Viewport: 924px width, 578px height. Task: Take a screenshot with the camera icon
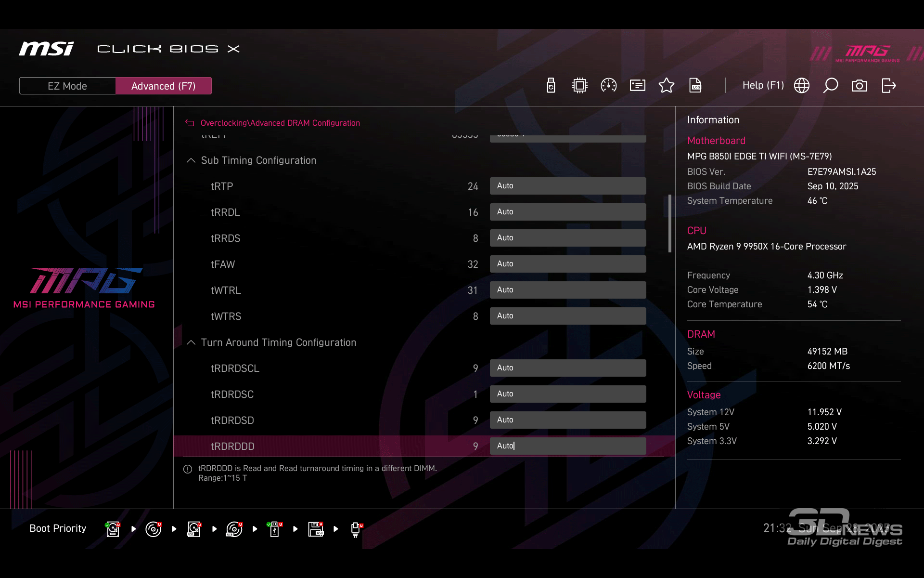click(860, 86)
